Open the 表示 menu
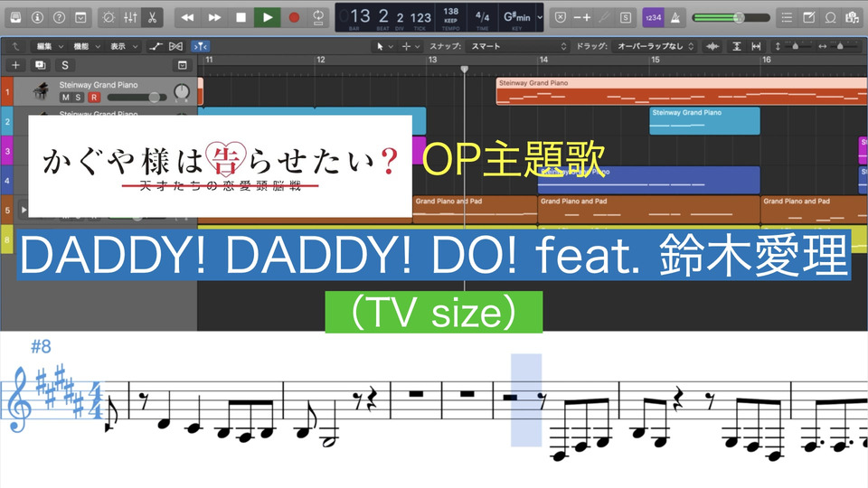Screen dimensions: 868x488 point(124,46)
